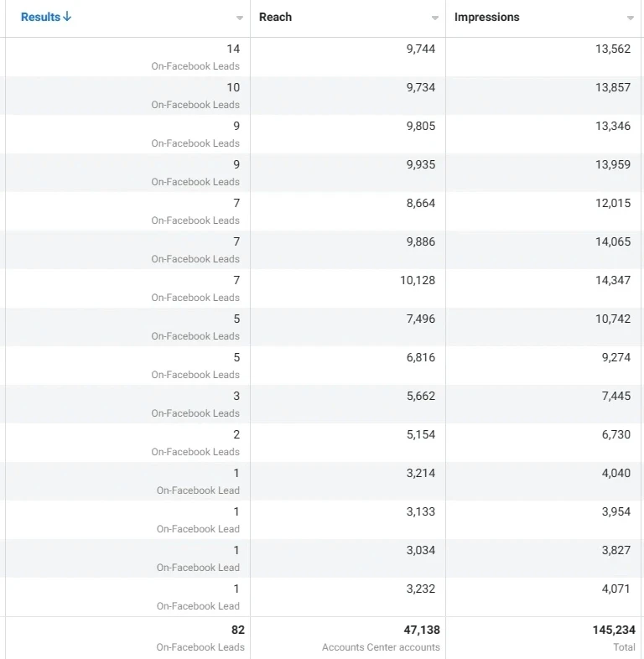644x659 pixels.
Task: Click impressions value 14,347
Action: [613, 281]
